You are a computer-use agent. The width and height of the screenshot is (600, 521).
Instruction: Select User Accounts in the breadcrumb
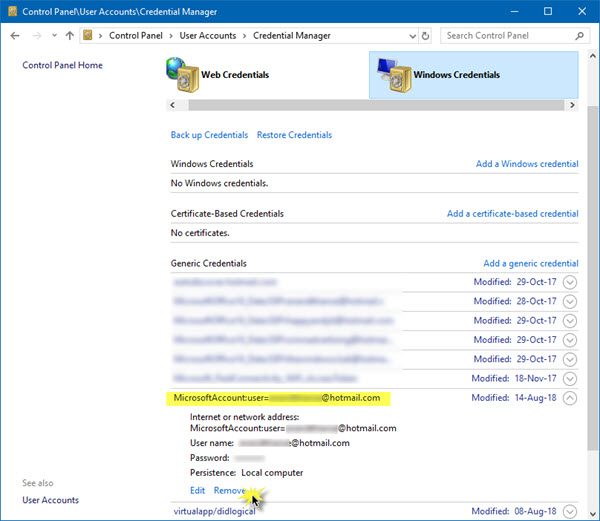208,36
